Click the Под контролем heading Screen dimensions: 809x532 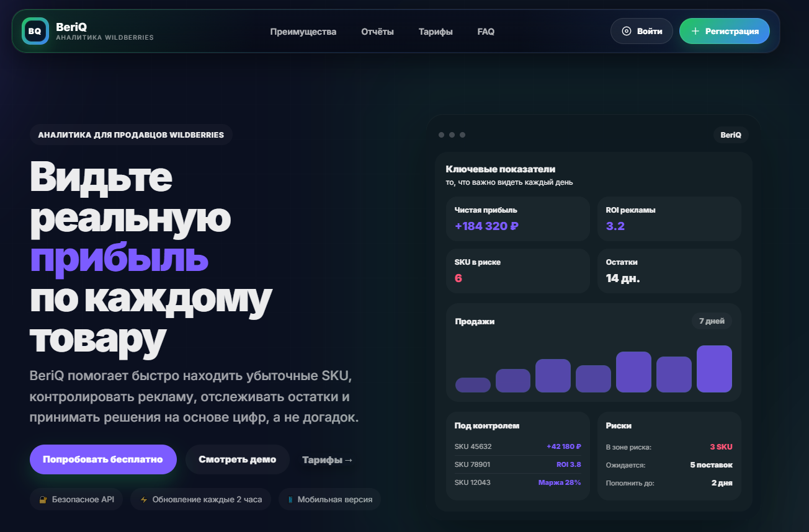pyautogui.click(x=487, y=426)
